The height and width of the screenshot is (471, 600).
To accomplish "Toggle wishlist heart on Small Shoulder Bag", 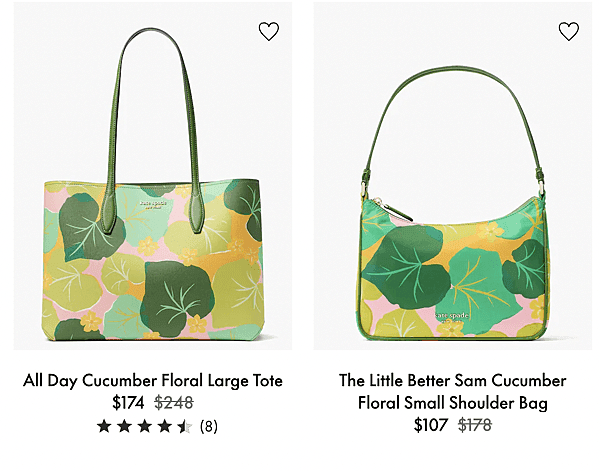I will coord(569,31).
